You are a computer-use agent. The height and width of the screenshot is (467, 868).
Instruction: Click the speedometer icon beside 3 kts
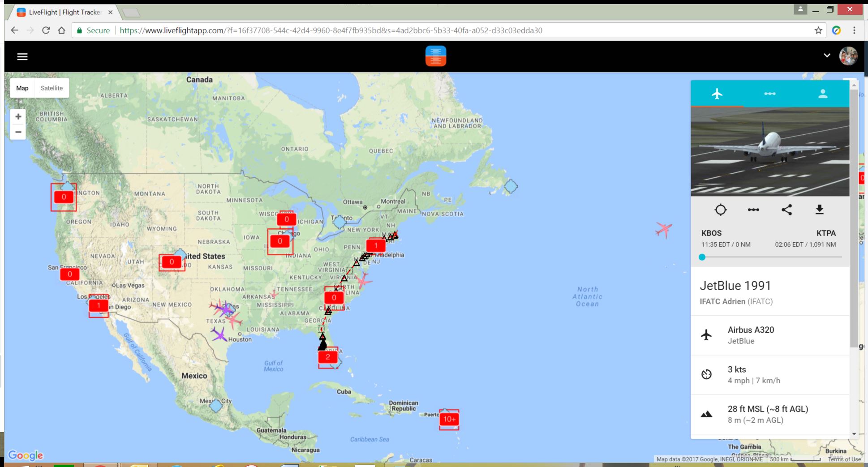point(706,374)
